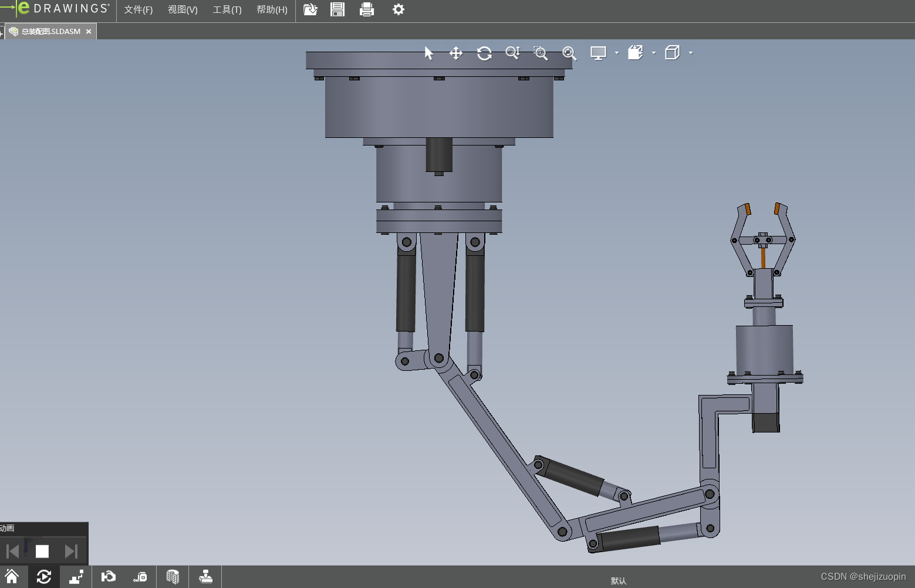Close the 总装配图.SLDASM tab
Viewport: 915px width, 588px height.
click(89, 32)
